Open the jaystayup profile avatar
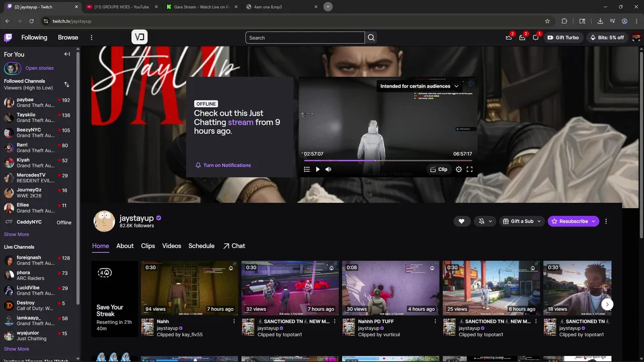Screen dimensions: 644x362 click(x=104, y=221)
